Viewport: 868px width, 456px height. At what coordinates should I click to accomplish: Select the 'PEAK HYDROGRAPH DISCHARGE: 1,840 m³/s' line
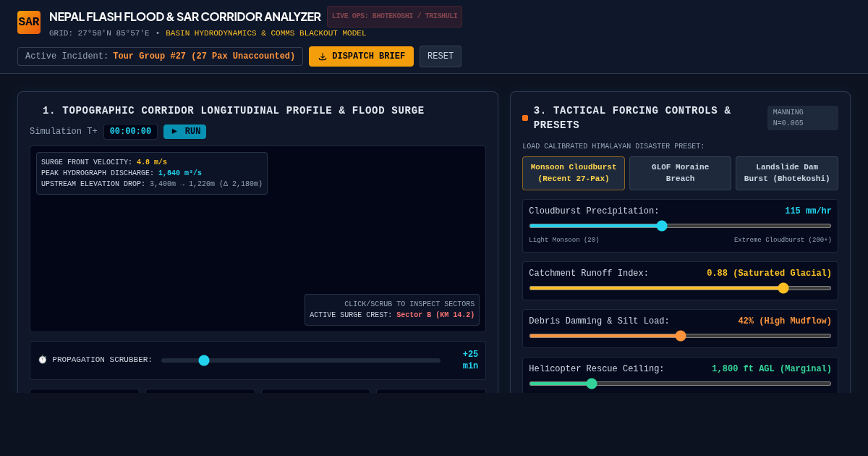[122, 173]
